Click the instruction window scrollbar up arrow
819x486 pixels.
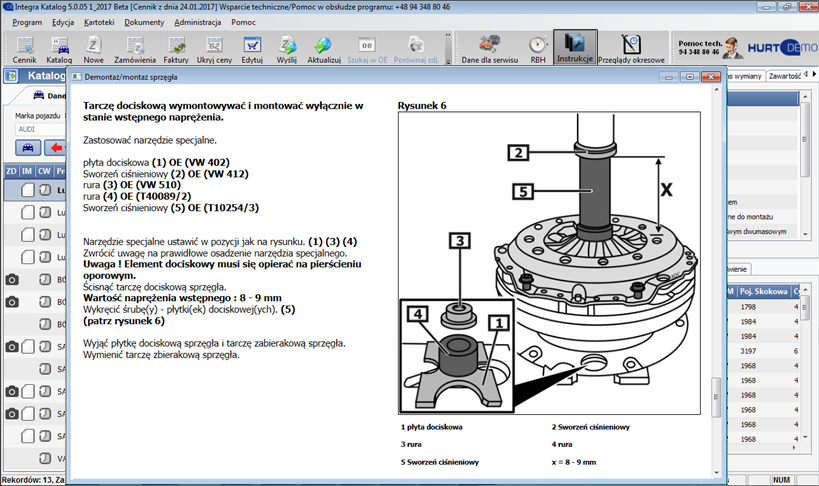[716, 89]
